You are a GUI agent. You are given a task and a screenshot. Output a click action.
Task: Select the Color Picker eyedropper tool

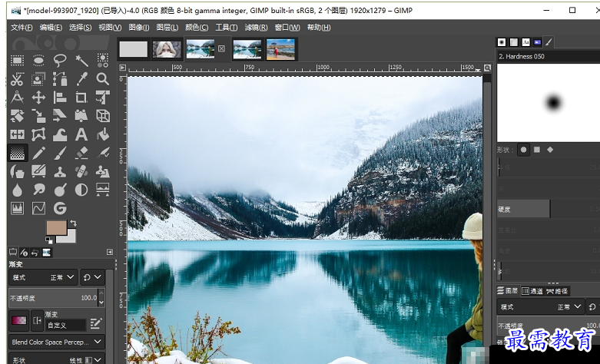81,79
